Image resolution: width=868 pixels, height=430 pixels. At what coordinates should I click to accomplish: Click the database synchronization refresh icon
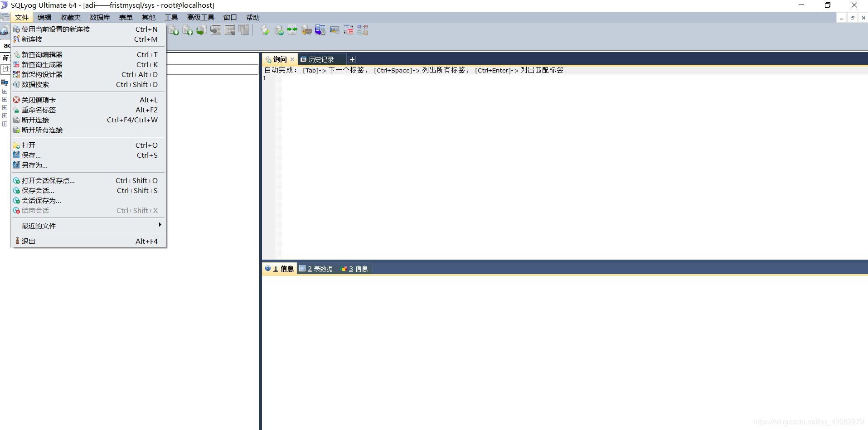coord(279,30)
